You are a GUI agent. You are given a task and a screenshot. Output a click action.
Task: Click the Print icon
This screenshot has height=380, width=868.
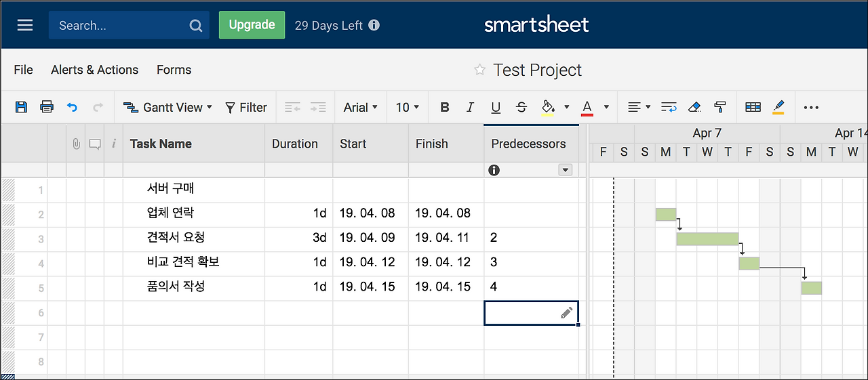pyautogui.click(x=47, y=107)
